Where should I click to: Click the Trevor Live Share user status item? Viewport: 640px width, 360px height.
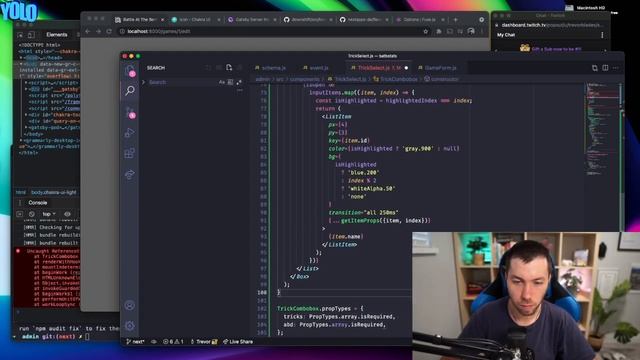pos(204,342)
